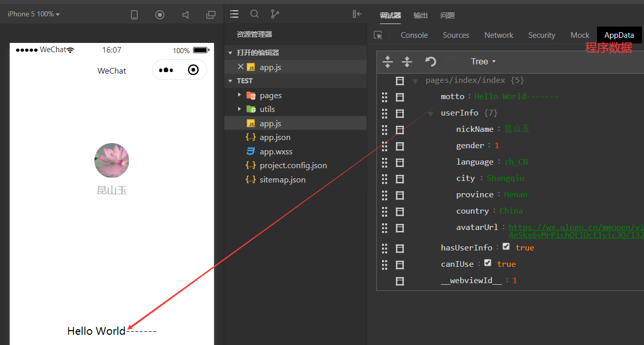Click the undo arrow in AppData toolbar

pos(431,62)
